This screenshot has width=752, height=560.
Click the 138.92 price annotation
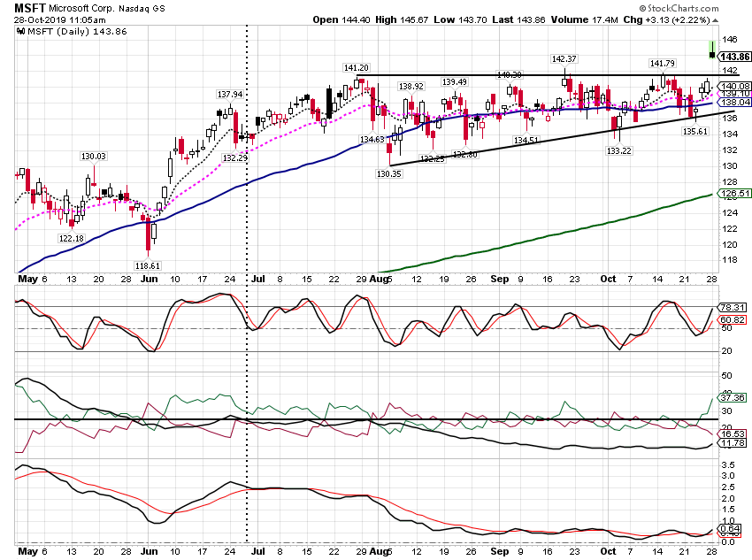411,87
